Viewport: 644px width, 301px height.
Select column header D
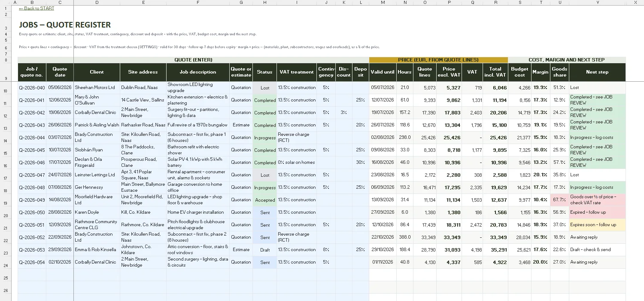click(x=97, y=3)
